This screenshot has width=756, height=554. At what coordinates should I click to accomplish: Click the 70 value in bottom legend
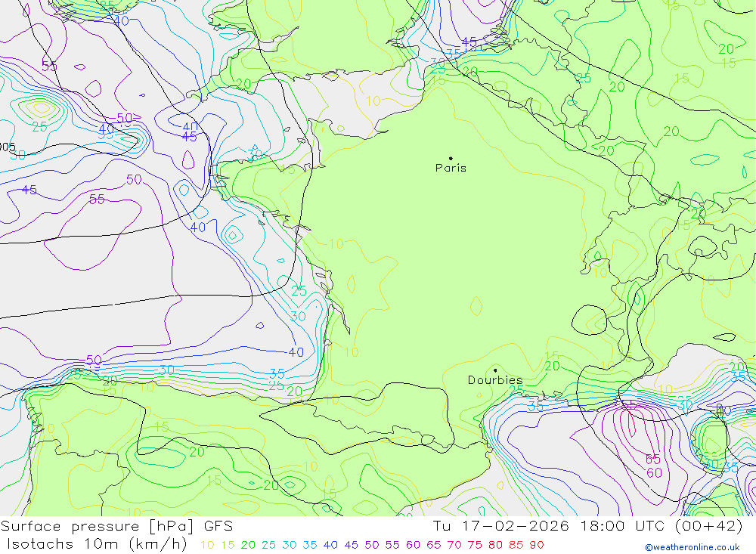click(454, 545)
